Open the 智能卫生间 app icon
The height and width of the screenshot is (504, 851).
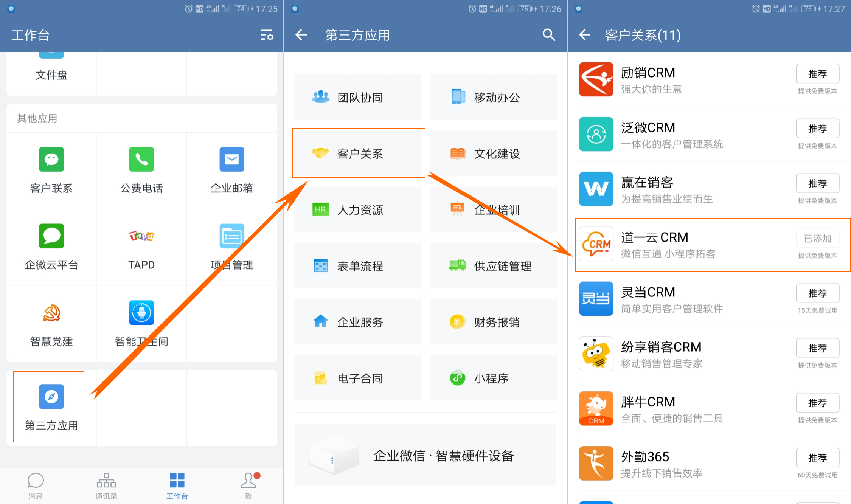click(x=141, y=313)
